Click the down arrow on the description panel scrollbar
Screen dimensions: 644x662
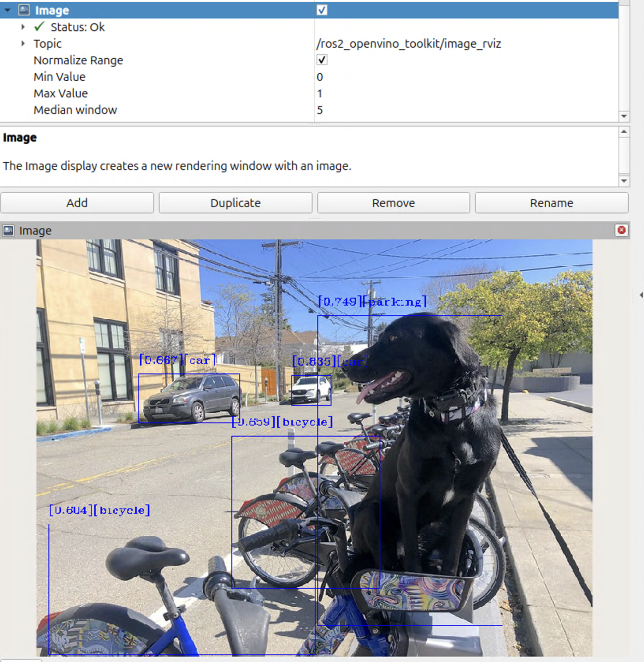tap(624, 180)
